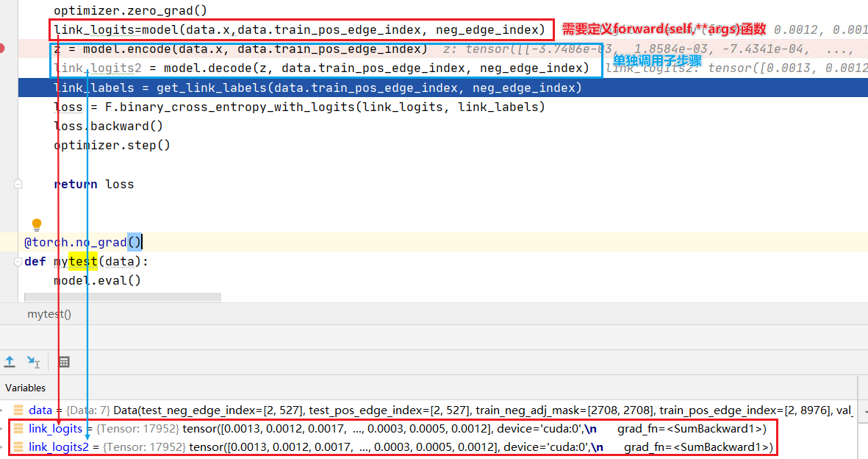Collapse the fold marker at return loss
This screenshot has height=459, width=868.
tap(18, 184)
